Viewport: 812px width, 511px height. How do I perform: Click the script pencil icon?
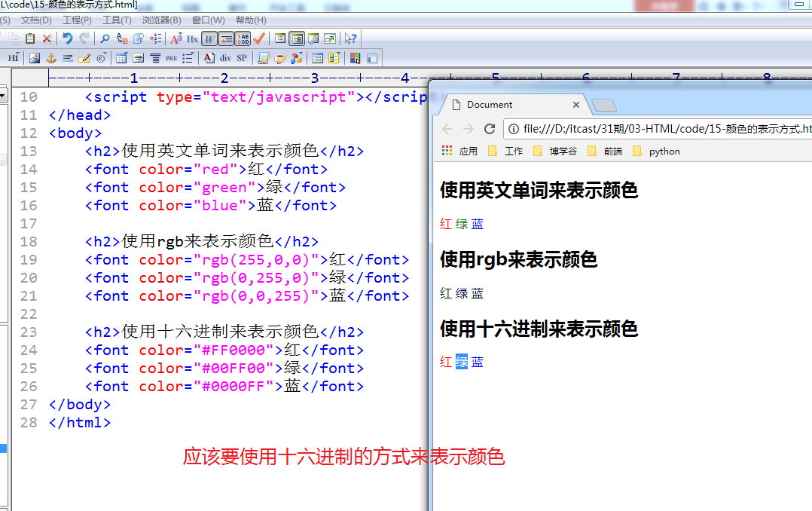[264, 58]
